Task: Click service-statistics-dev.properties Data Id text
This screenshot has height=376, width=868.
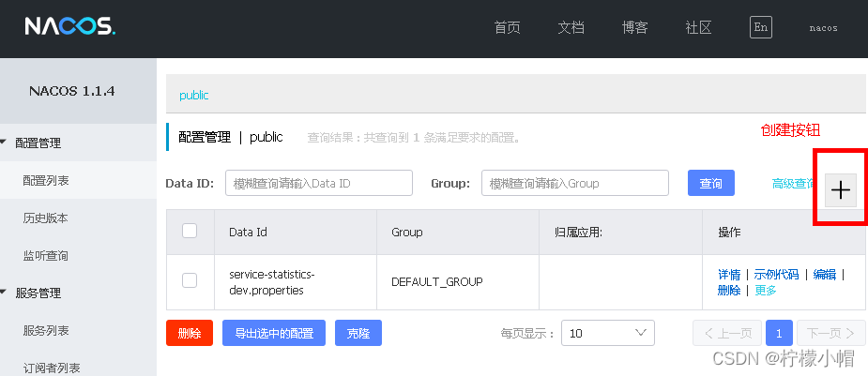Action: click(x=272, y=282)
